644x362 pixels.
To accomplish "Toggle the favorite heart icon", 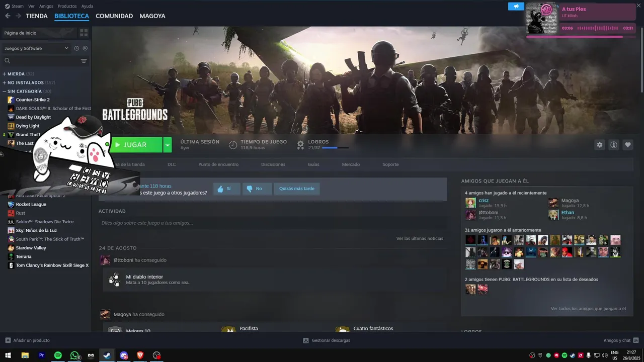I will [628, 145].
